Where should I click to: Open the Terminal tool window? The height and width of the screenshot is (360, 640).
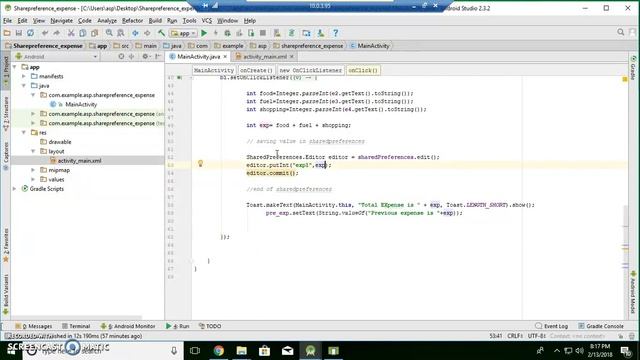point(76,326)
